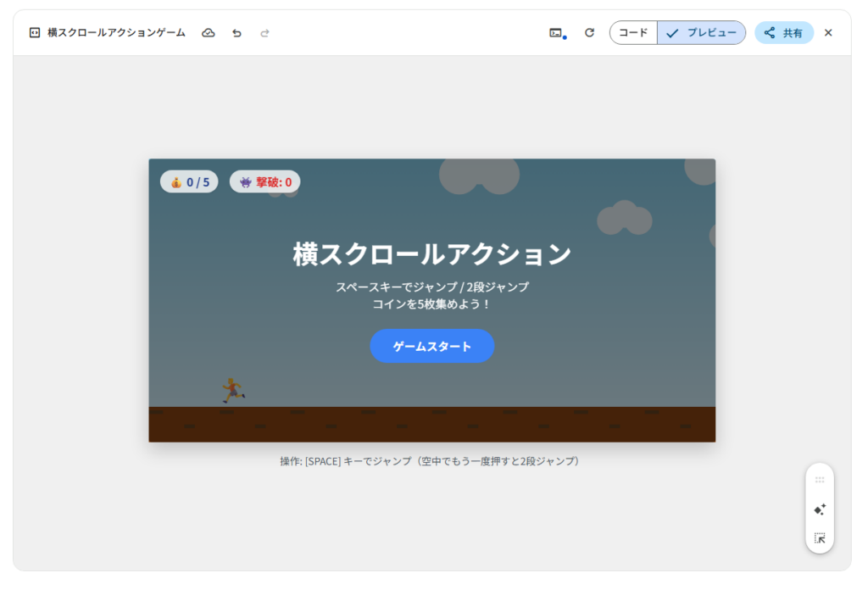Click the sparkle AI edit icon
868x601 pixels.
click(819, 509)
